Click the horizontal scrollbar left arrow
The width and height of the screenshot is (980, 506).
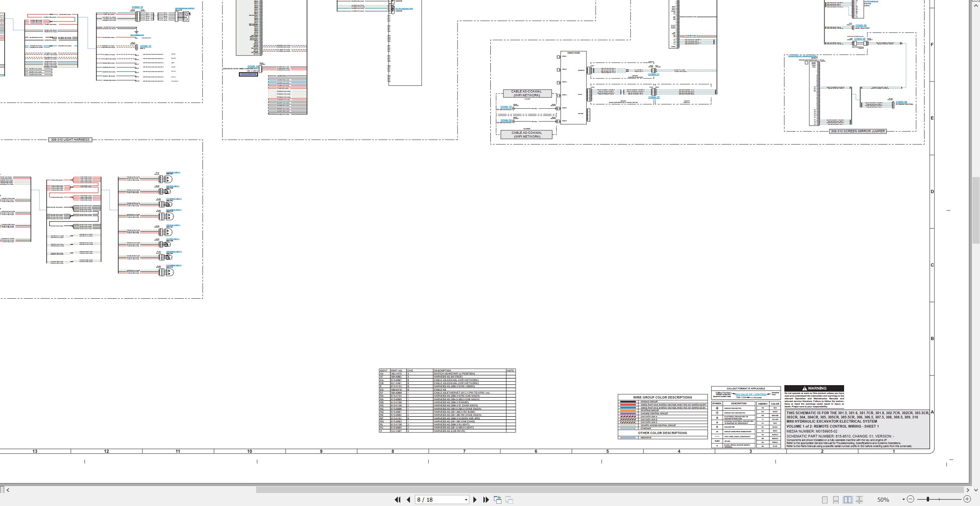8,490
